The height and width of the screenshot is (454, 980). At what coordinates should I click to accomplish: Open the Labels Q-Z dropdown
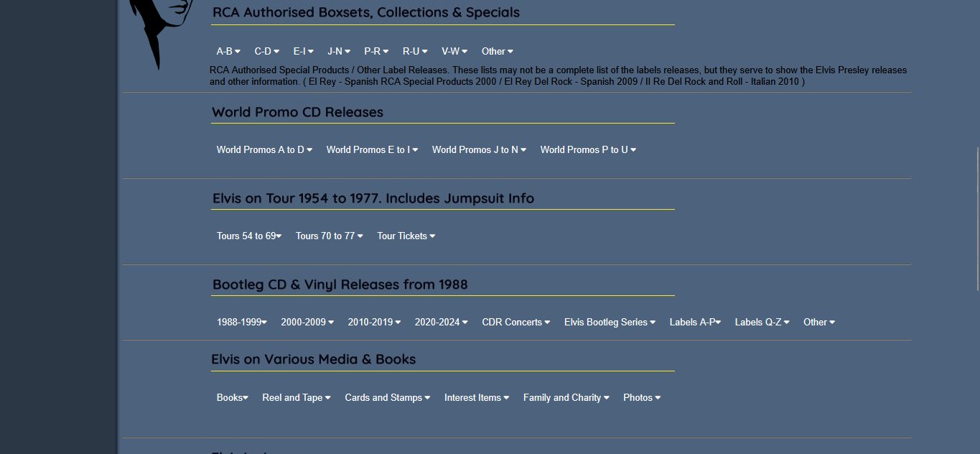pos(762,322)
